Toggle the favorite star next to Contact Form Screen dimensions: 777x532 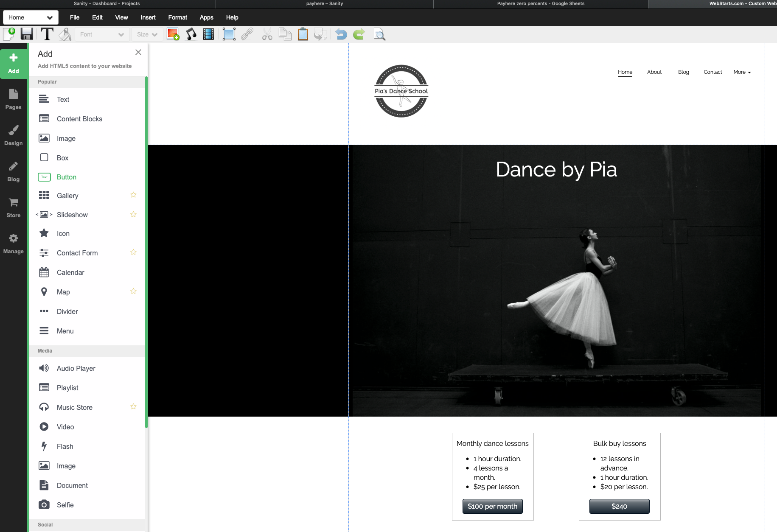(133, 252)
